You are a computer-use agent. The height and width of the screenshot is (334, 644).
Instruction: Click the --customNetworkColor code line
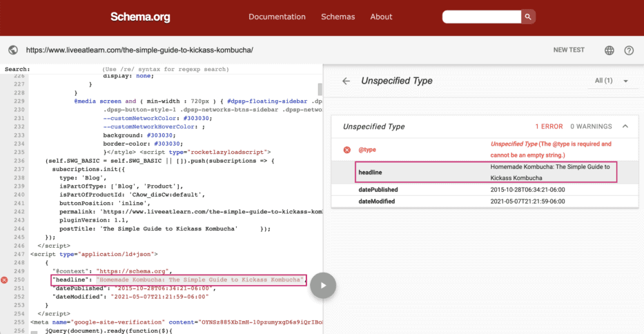click(x=157, y=118)
